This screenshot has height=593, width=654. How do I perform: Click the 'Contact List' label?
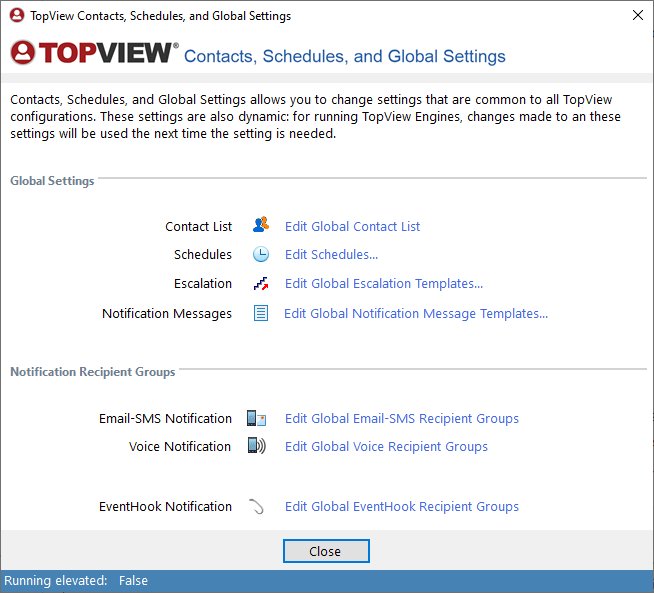pyautogui.click(x=199, y=226)
